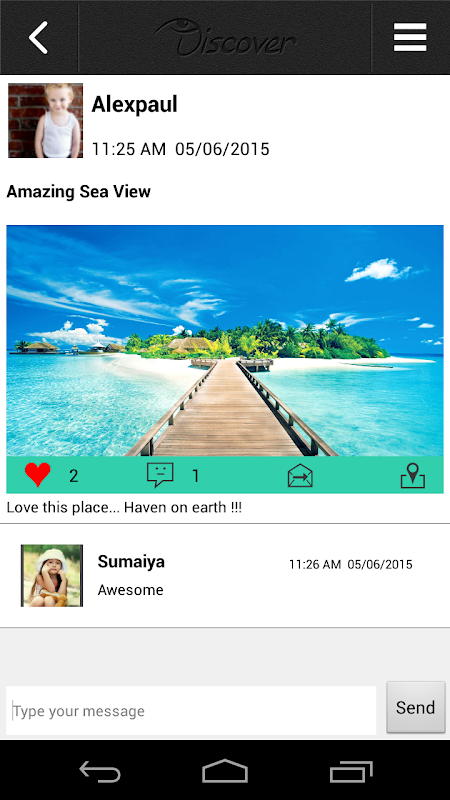The image size is (450, 800).
Task: Tap the Discover logo title
Action: pos(225,38)
